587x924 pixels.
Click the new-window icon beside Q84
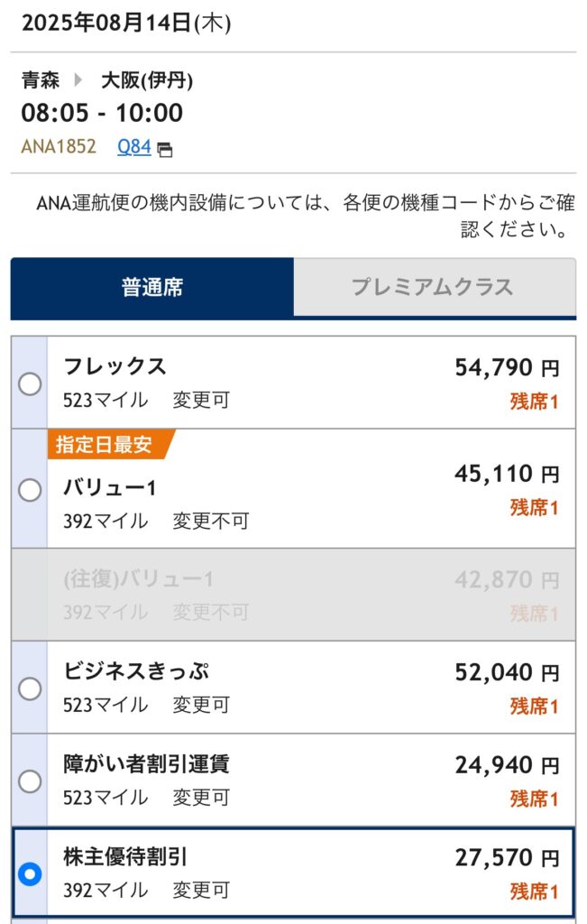(x=165, y=150)
